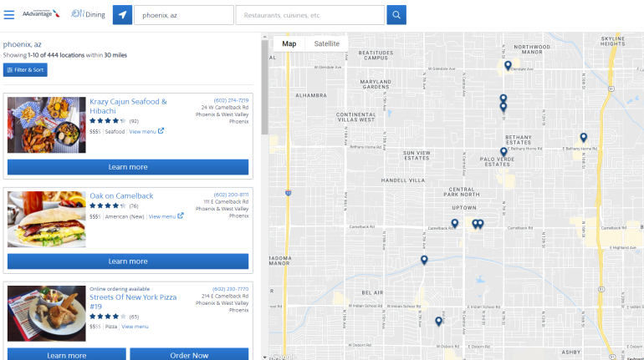Viewport: 644px width, 360px height.
Task: Focus the Restaurants, cuisines search field
Action: (309, 15)
